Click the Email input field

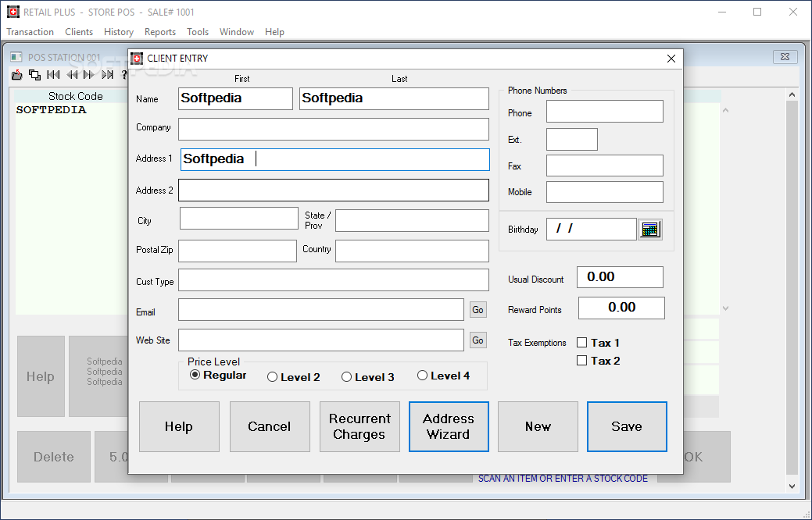pos(321,309)
